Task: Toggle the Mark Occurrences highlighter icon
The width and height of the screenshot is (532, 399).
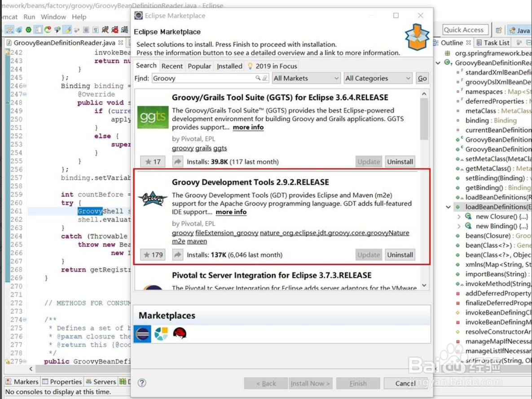Action: tap(67, 30)
